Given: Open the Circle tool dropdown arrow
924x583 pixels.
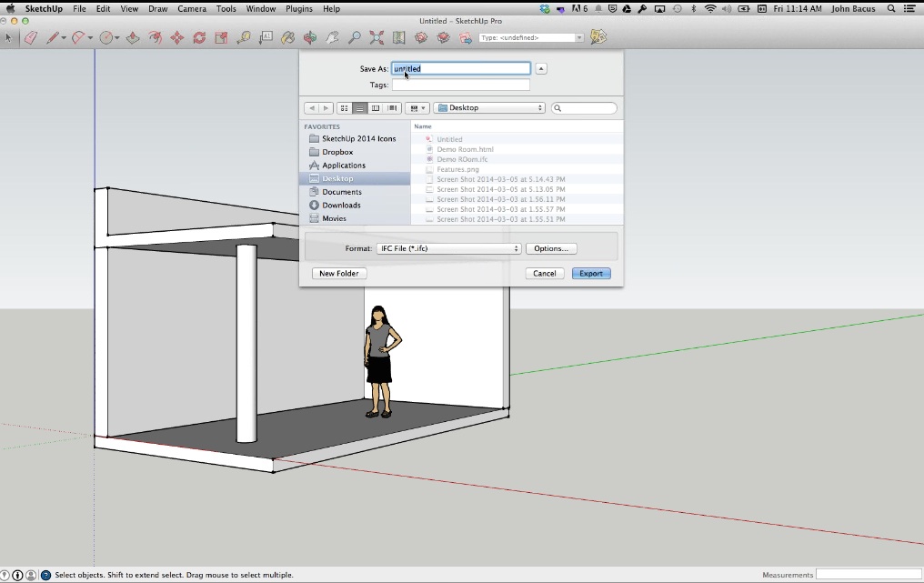Looking at the screenshot, I should [x=117, y=38].
